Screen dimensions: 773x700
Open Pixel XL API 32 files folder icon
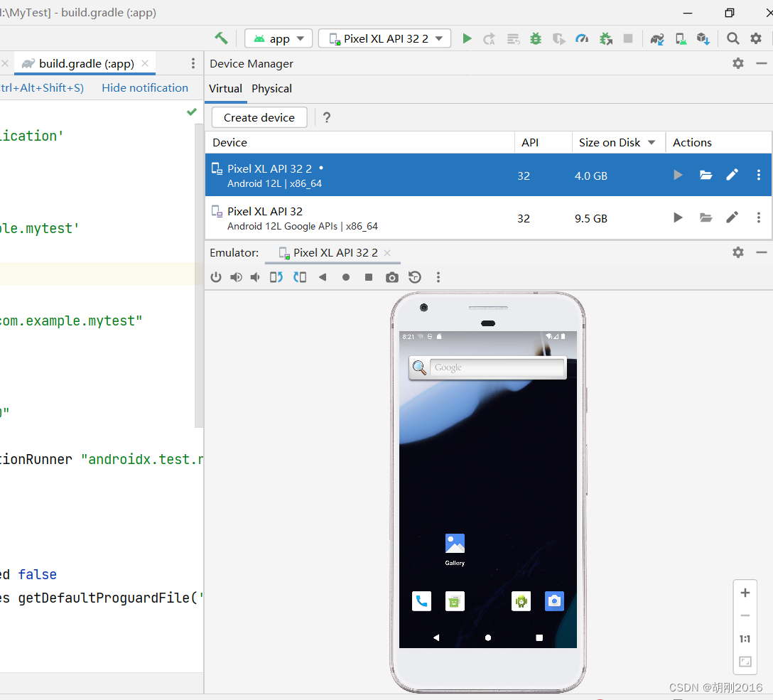706,218
